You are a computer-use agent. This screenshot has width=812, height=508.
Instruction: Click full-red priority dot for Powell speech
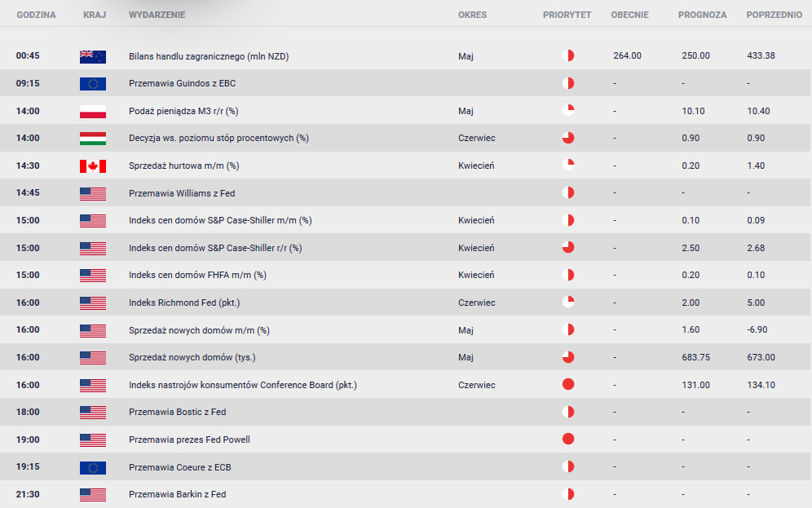click(568, 440)
